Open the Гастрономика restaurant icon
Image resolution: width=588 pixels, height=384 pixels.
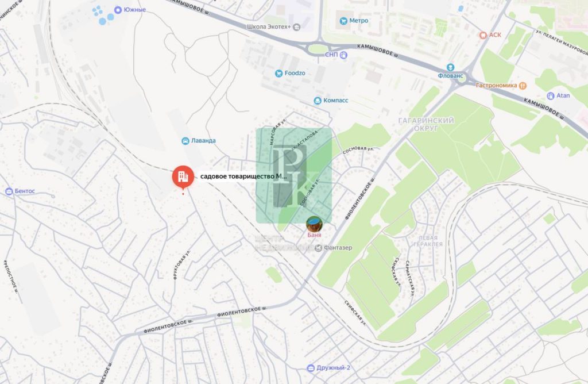523,86
